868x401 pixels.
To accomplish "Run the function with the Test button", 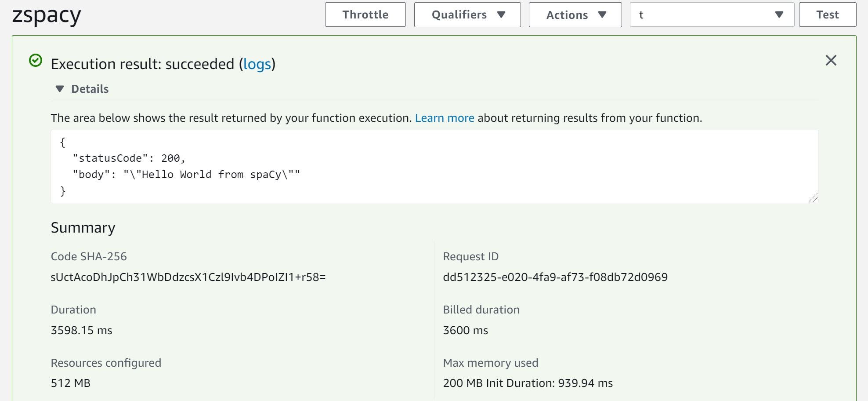I will click(827, 15).
